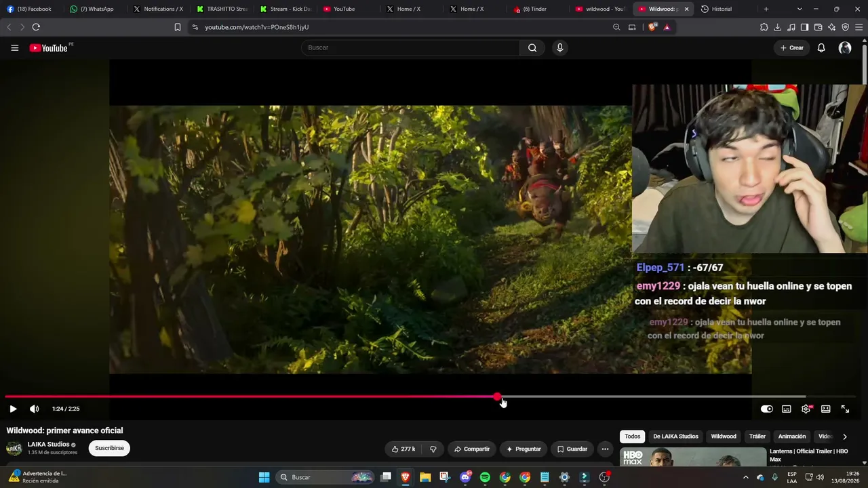Focus the YouTube Buscar search field
Screen dimensions: 868x488
[x=410, y=47]
